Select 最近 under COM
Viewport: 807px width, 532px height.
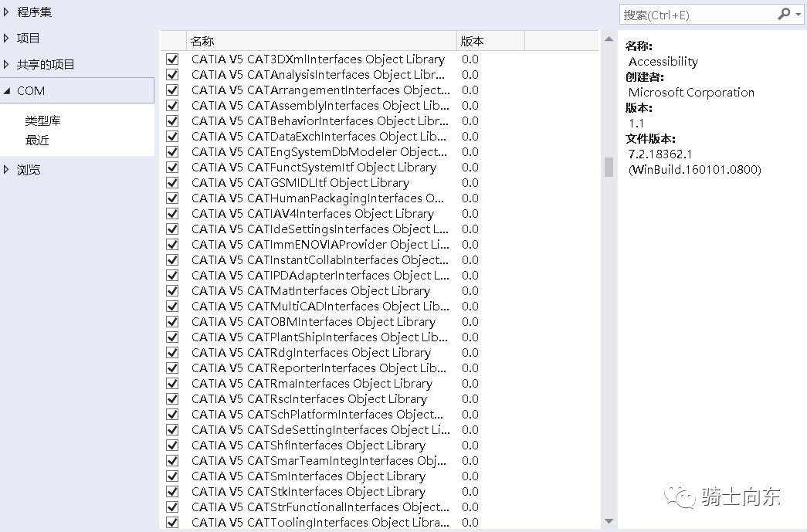click(x=37, y=140)
